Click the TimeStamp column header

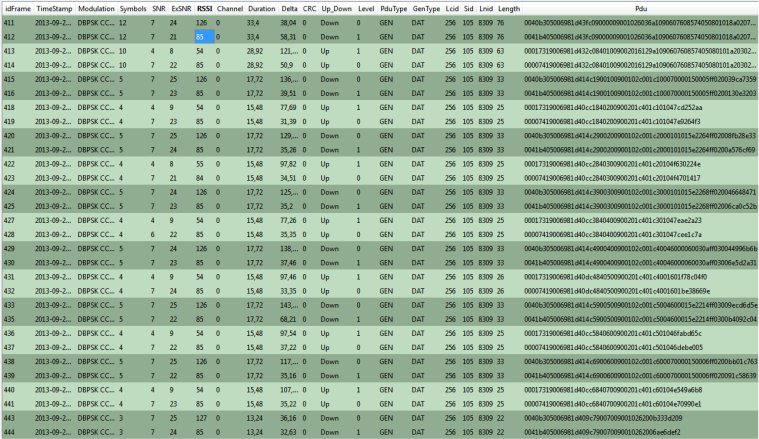55,7
